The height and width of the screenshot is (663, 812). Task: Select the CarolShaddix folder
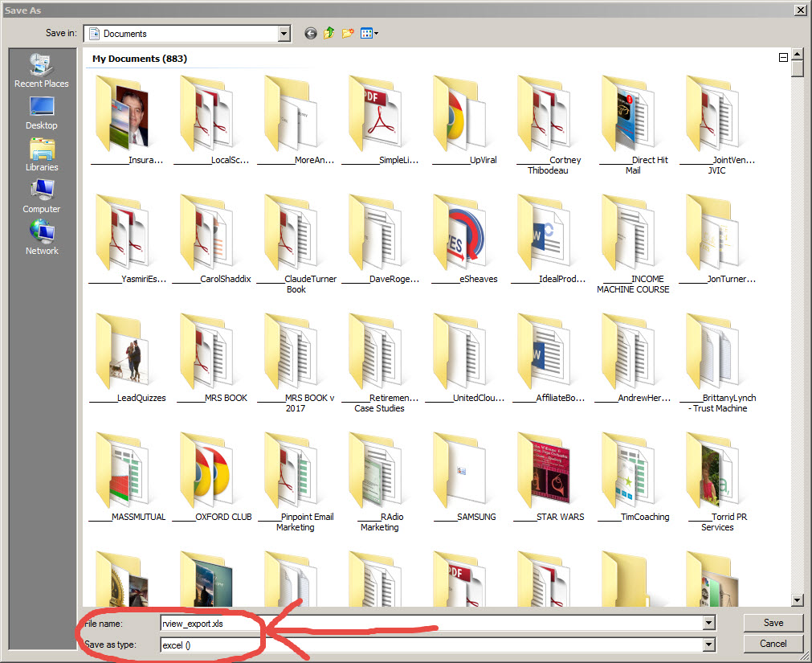[x=211, y=239]
